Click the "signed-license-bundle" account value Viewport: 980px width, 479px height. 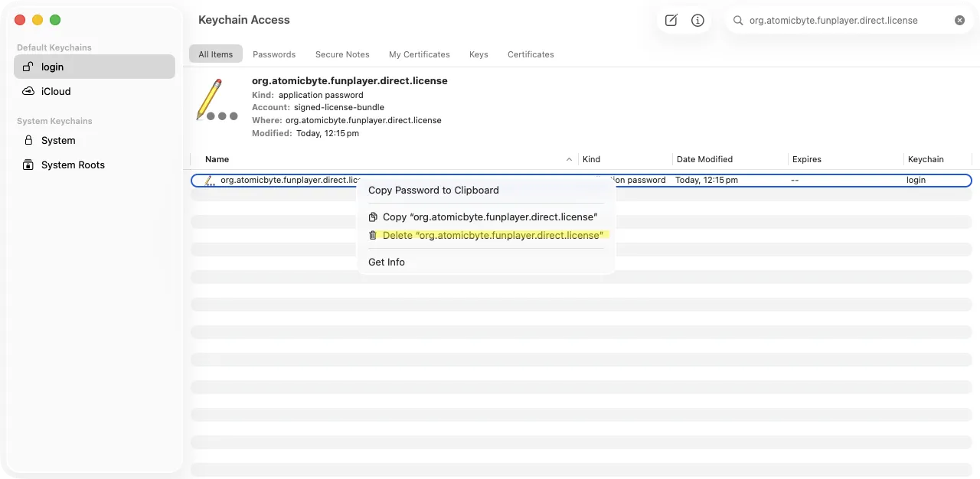click(x=339, y=107)
